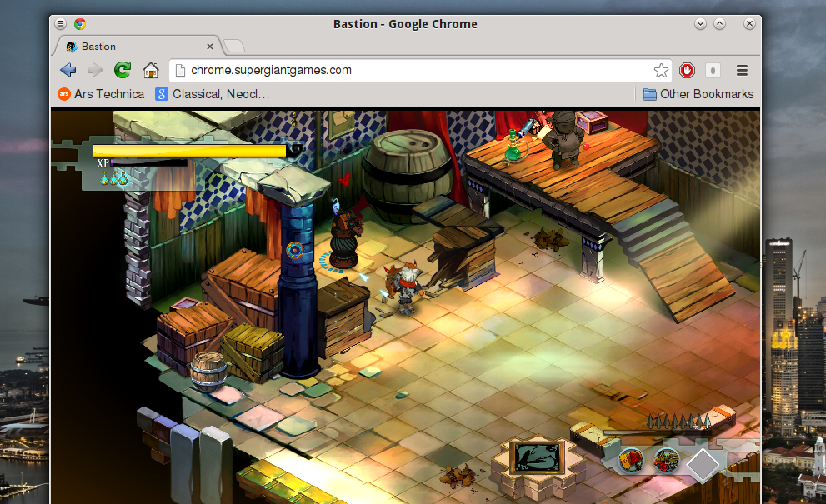Open a new tab button
Image resolution: width=826 pixels, height=504 pixels.
[234, 47]
